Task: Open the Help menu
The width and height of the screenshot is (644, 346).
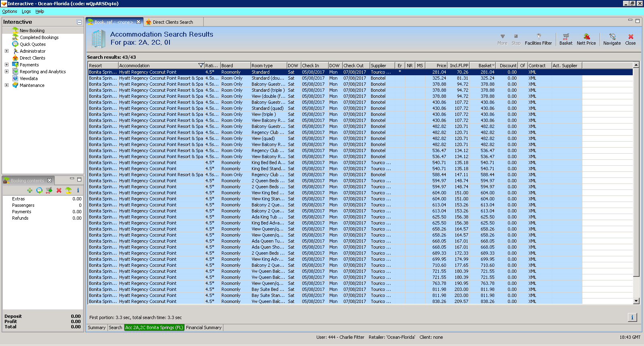Action: (39, 11)
